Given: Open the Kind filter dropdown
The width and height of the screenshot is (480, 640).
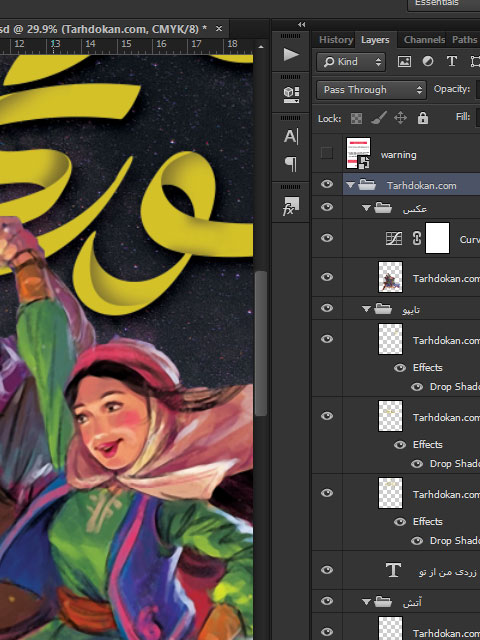Looking at the screenshot, I should (x=351, y=62).
